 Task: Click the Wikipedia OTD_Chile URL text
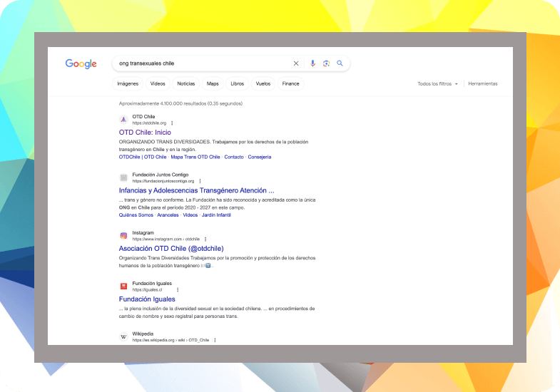click(170, 340)
